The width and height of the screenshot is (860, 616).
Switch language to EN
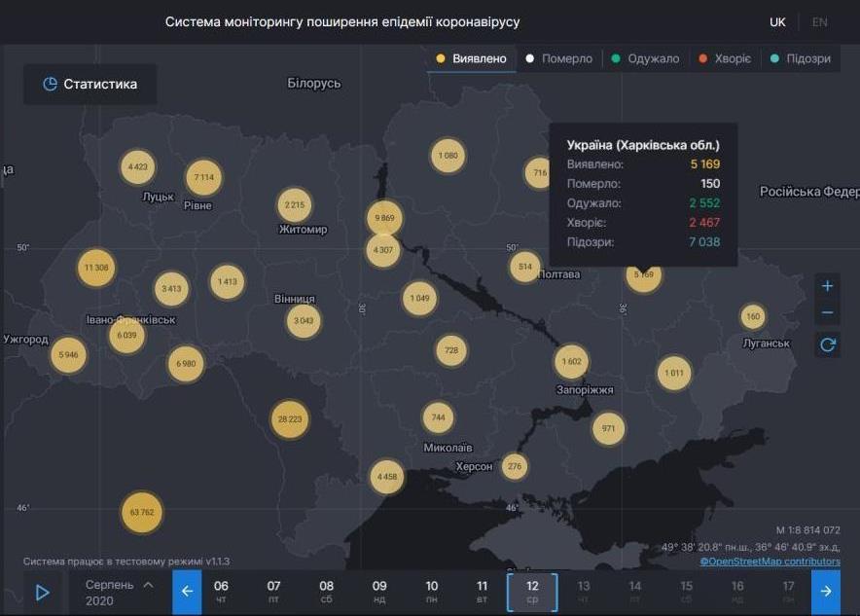pos(820,21)
